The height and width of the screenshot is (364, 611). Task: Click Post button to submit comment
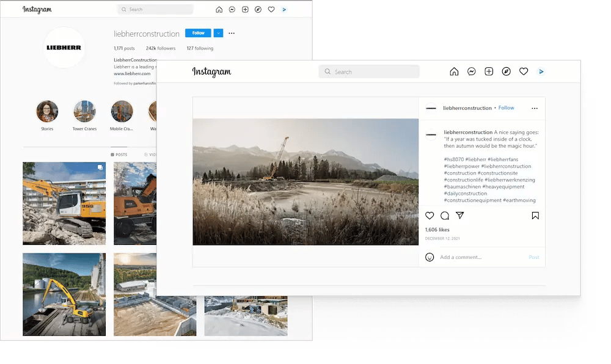click(534, 257)
